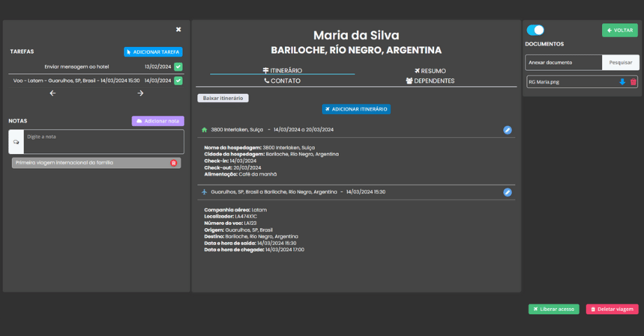Viewport: 644px width, 336px height.
Task: Click the right arrow under tasks list
Action: coord(140,93)
